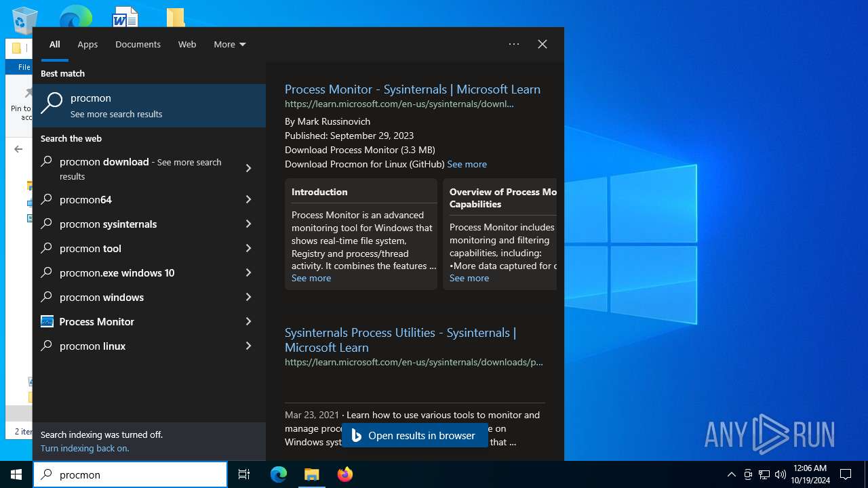Switch to the Apps search tab
This screenshot has height=488, width=868.
tap(87, 44)
